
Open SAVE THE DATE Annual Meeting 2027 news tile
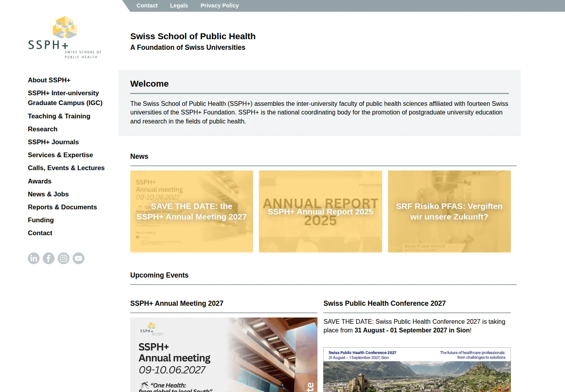pyautogui.click(x=191, y=211)
